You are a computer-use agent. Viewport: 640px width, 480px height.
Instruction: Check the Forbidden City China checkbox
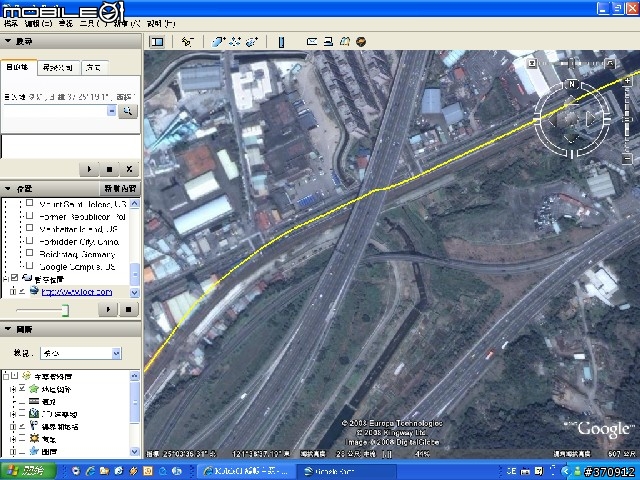(29, 240)
